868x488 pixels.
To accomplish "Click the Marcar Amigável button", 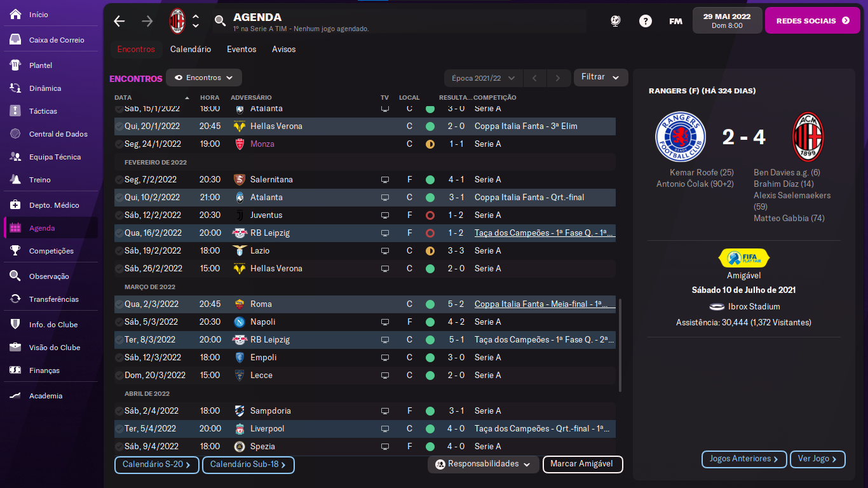I will (x=582, y=464).
